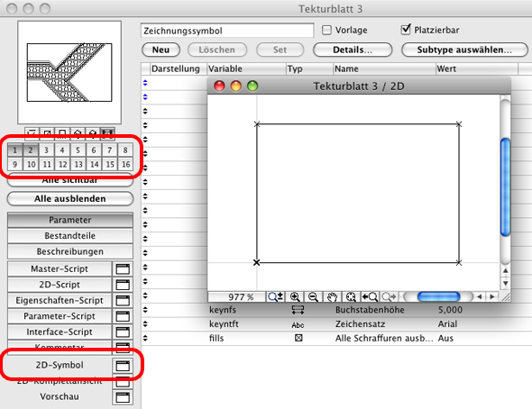
Task: Open the Master-Script window icon
Action: click(123, 269)
